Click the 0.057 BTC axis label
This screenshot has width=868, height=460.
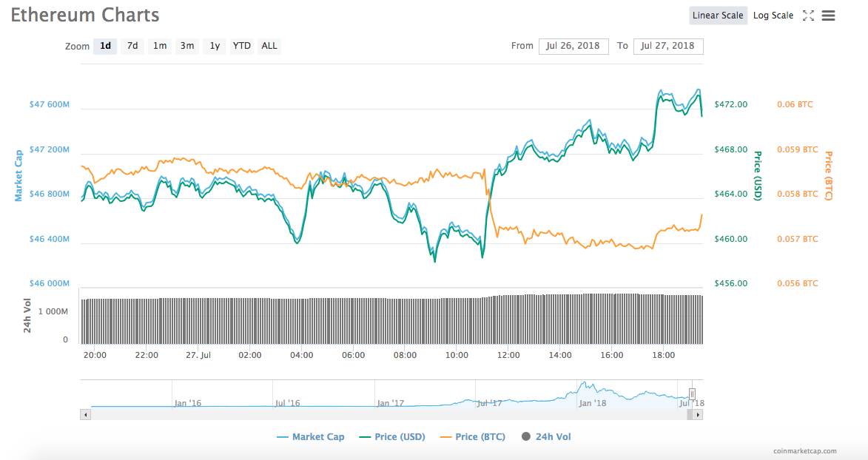pyautogui.click(x=797, y=239)
